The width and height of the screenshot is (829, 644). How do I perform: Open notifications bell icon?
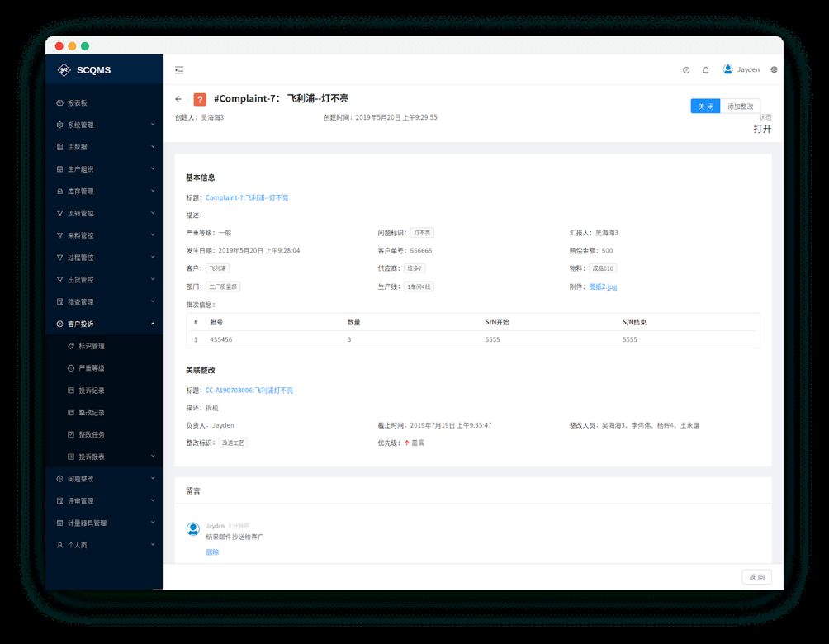[x=705, y=70]
